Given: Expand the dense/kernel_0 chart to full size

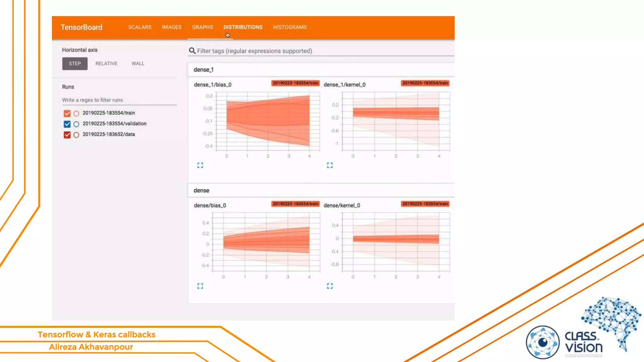Looking at the screenshot, I should coord(330,286).
